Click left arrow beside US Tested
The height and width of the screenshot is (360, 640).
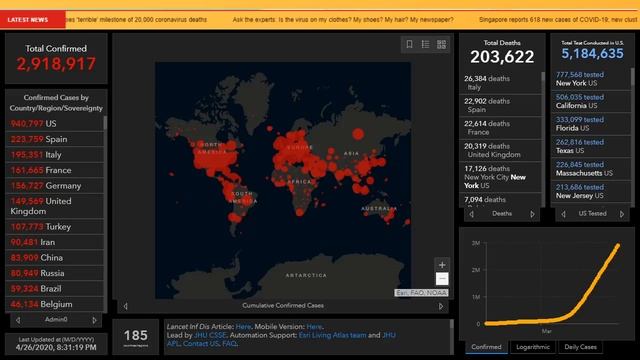563,214
